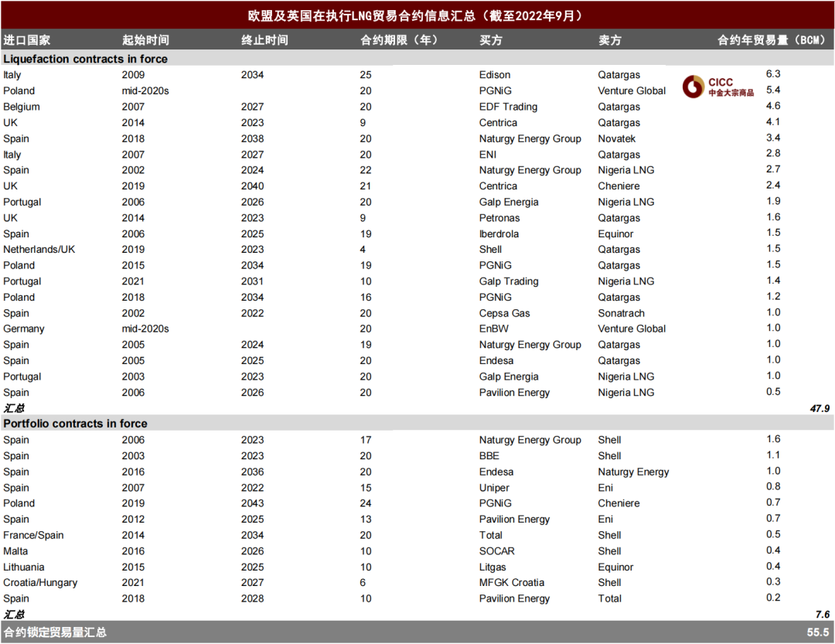
Task: Select the buyer cell 'Edison'
Action: tap(495, 74)
